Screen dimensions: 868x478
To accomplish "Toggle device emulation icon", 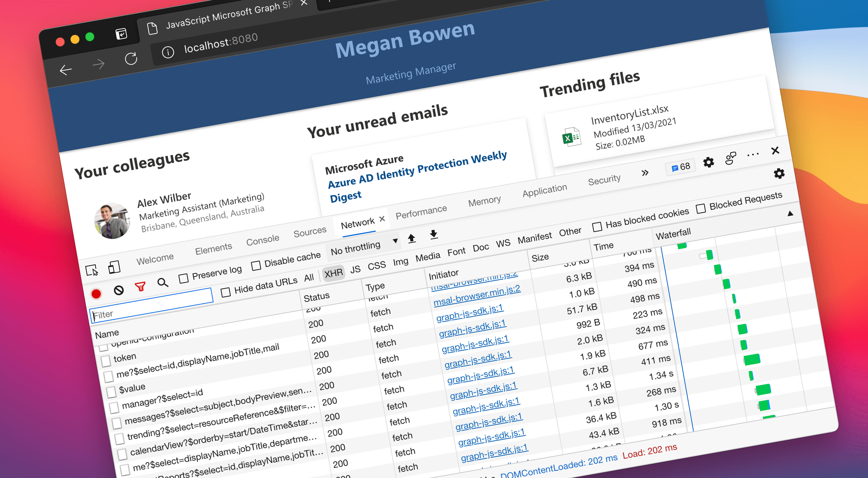I will coord(114,267).
